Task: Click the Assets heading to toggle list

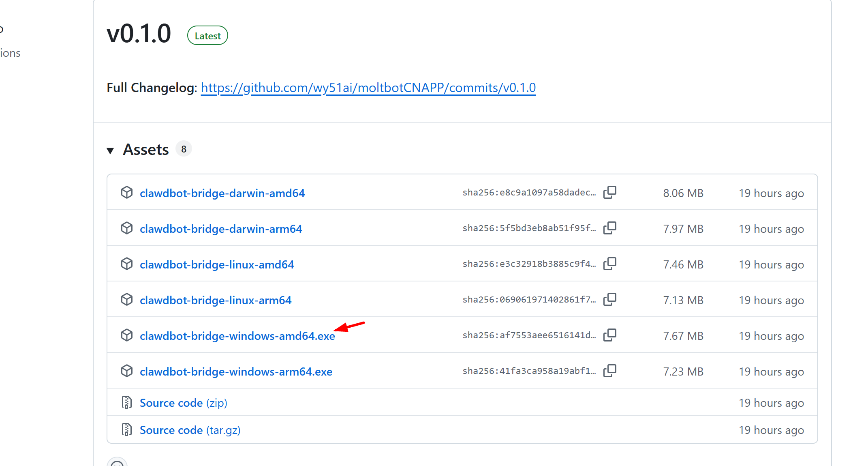Action: (x=146, y=150)
